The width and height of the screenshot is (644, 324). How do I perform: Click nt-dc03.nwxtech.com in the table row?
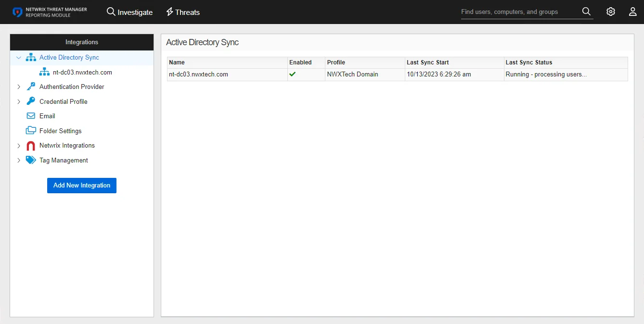(198, 75)
